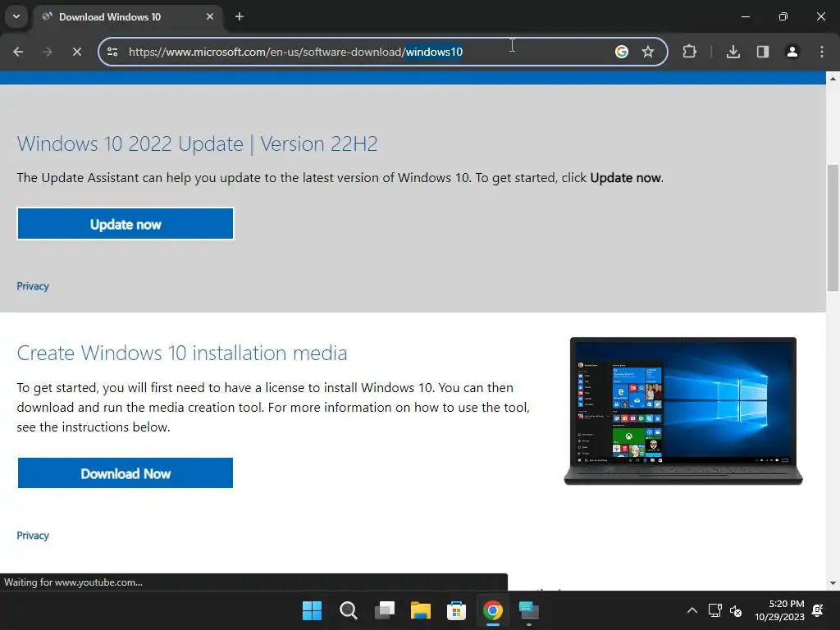Open Privacy link under Download Now
This screenshot has height=630, width=840.
pos(33,535)
